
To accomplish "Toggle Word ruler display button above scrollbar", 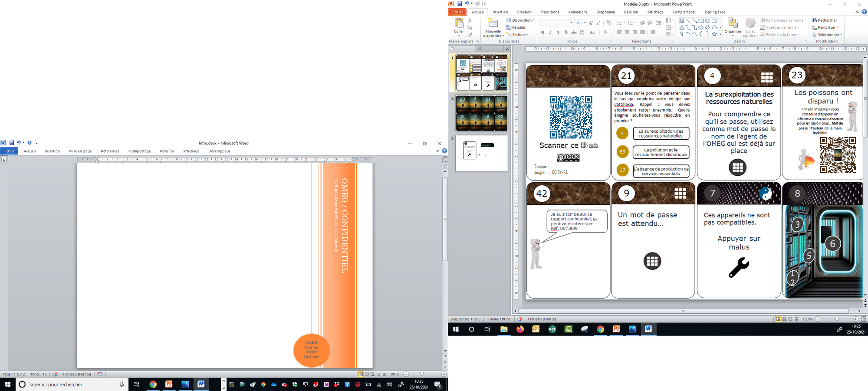I will tap(445, 160).
